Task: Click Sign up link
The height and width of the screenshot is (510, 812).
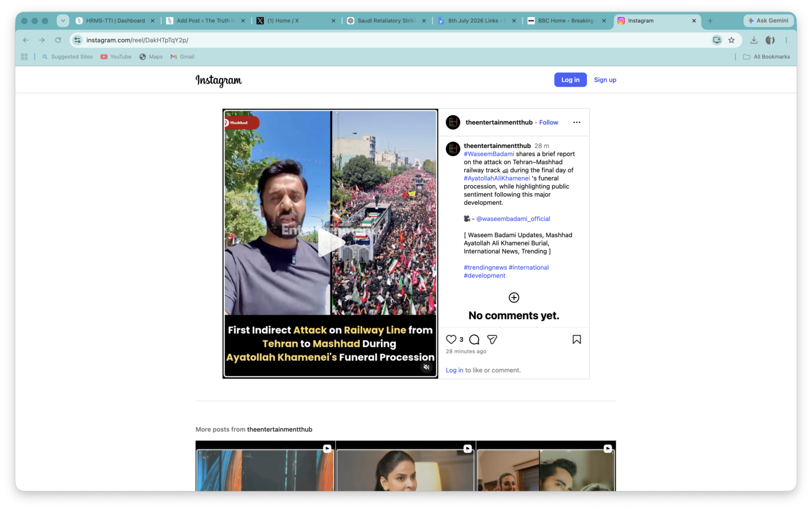Action: click(x=605, y=80)
